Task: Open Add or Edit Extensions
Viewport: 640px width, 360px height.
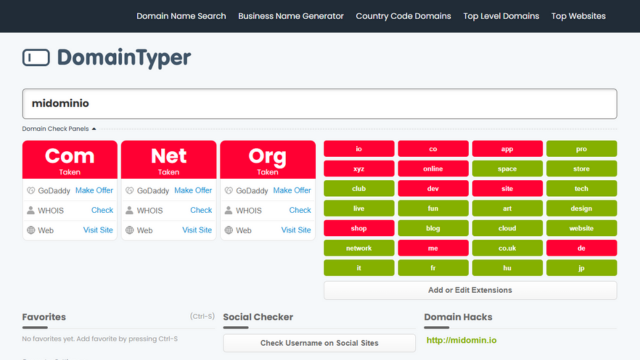Action: tap(470, 290)
